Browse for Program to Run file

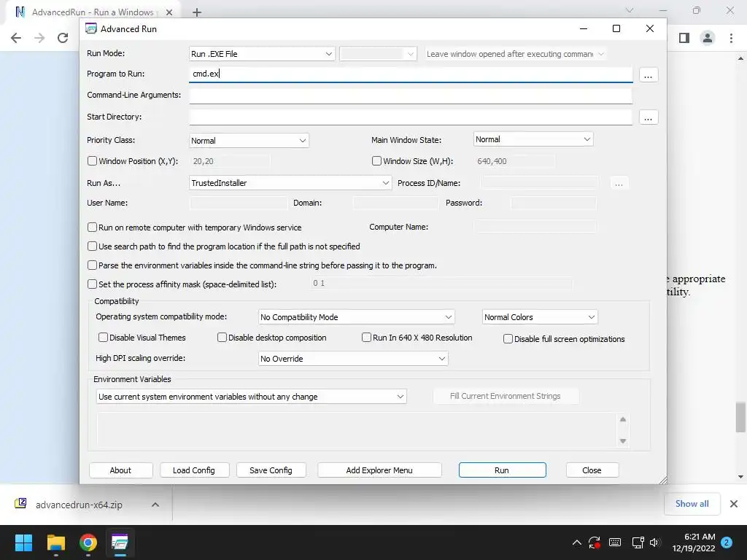(x=648, y=75)
